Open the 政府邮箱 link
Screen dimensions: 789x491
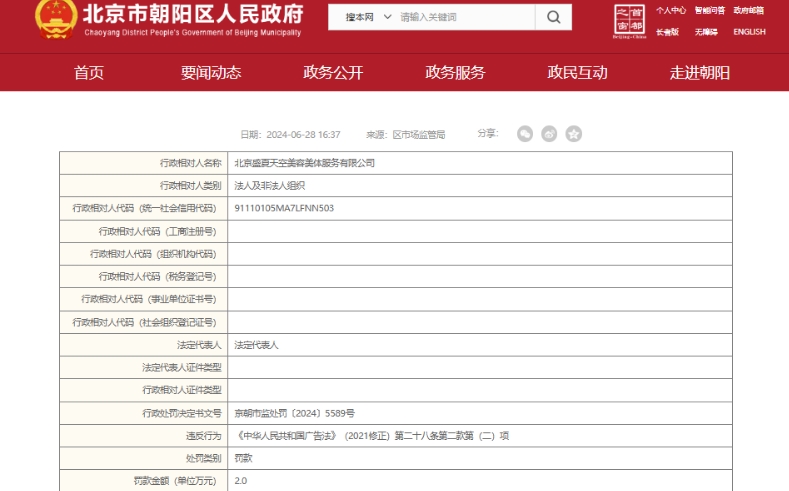[748, 10]
